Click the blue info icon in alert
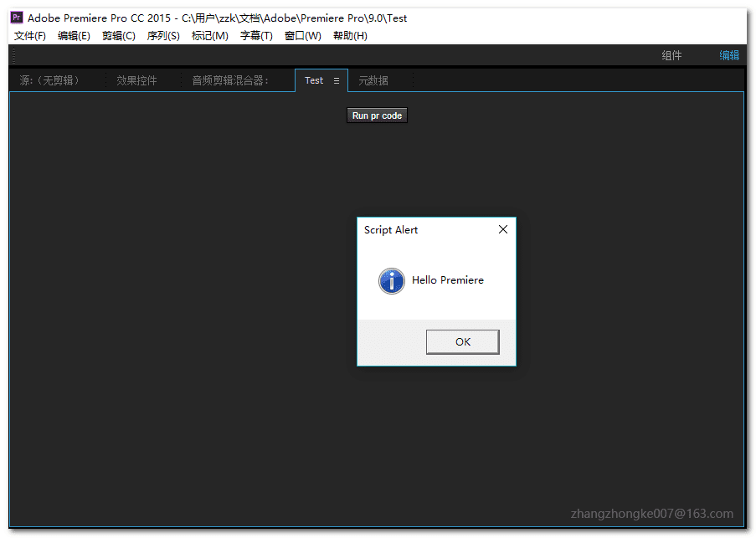 point(392,281)
